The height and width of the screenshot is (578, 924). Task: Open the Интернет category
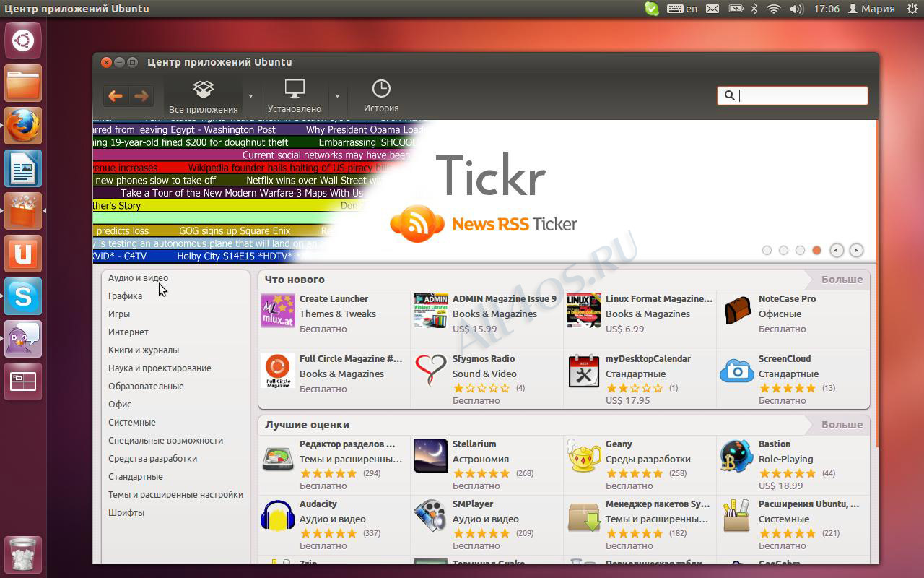coord(128,332)
